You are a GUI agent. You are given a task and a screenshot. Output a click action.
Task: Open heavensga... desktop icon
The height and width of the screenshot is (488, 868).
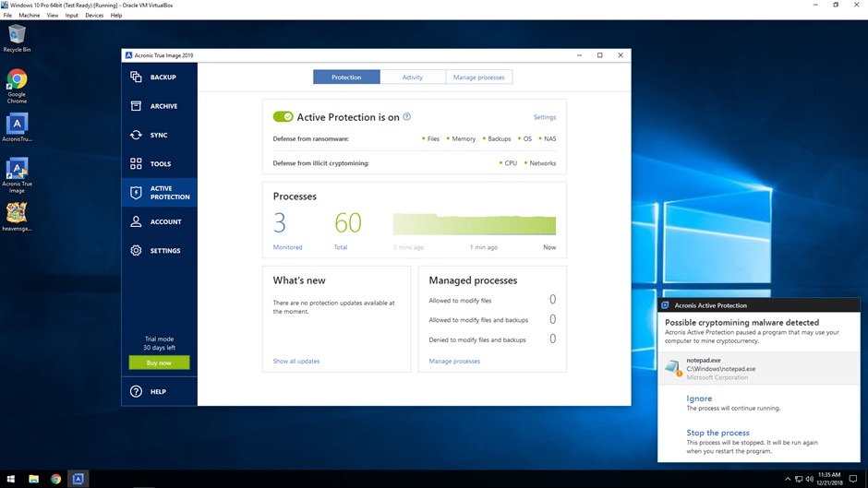pyautogui.click(x=17, y=217)
